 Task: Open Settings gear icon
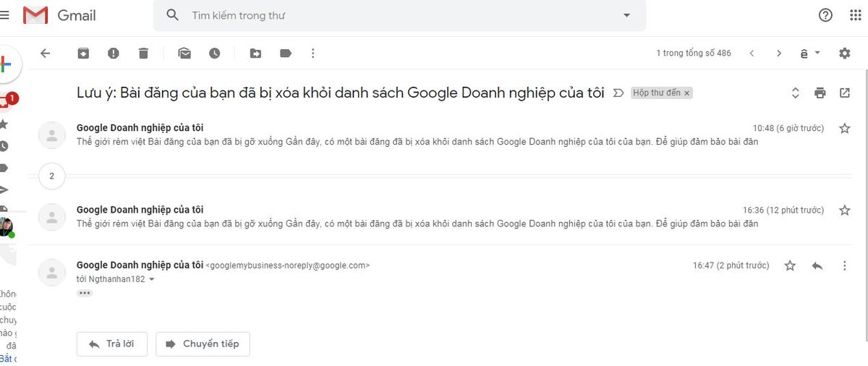click(x=844, y=53)
